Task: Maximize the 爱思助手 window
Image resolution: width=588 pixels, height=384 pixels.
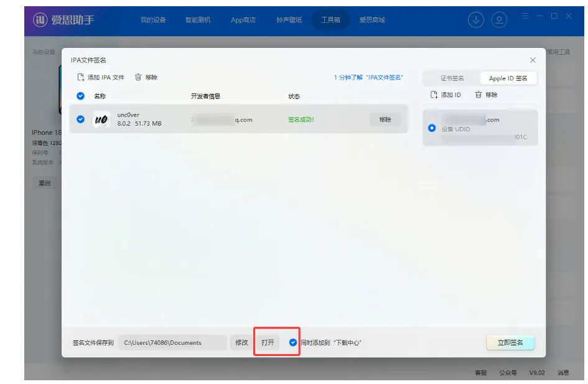Action: (x=554, y=16)
